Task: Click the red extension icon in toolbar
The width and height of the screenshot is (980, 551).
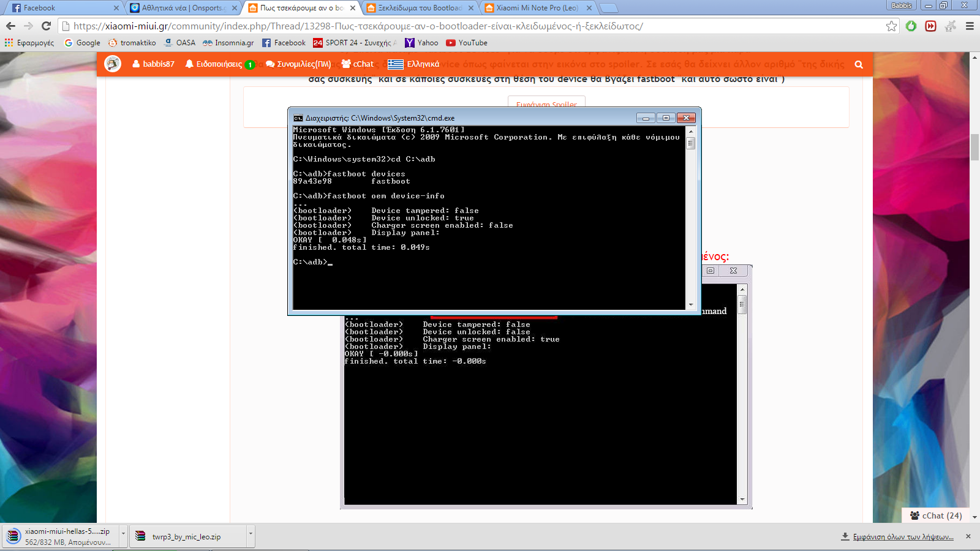Action: pos(930,26)
